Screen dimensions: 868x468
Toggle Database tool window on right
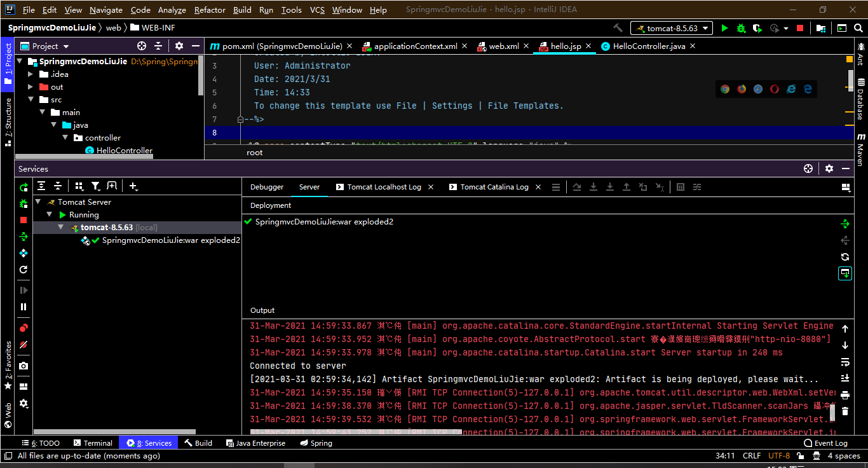[x=860, y=99]
